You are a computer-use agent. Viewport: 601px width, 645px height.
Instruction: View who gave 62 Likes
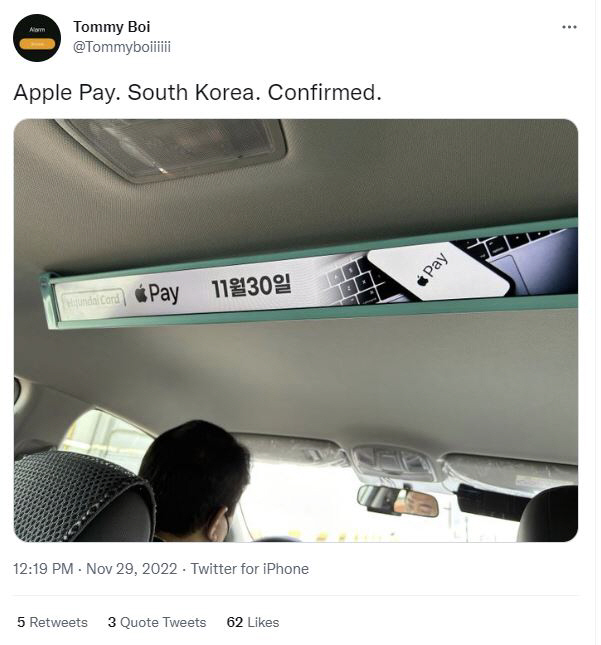point(253,622)
